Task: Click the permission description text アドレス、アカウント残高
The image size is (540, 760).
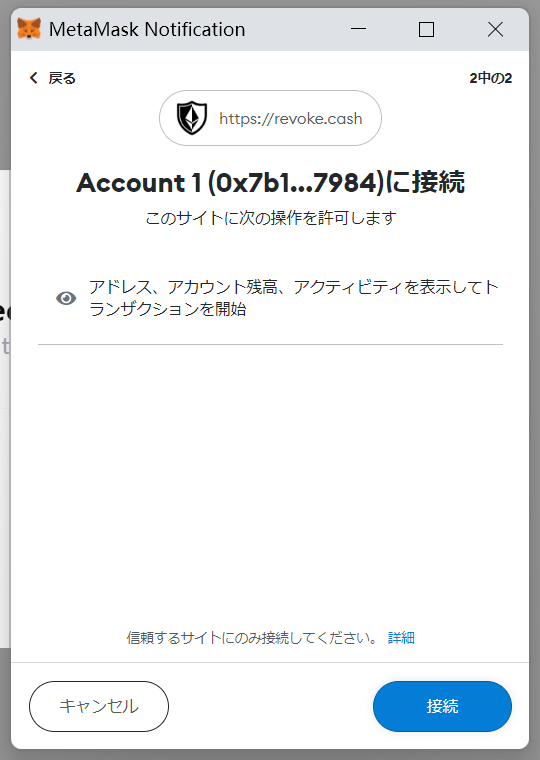Action: (293, 298)
